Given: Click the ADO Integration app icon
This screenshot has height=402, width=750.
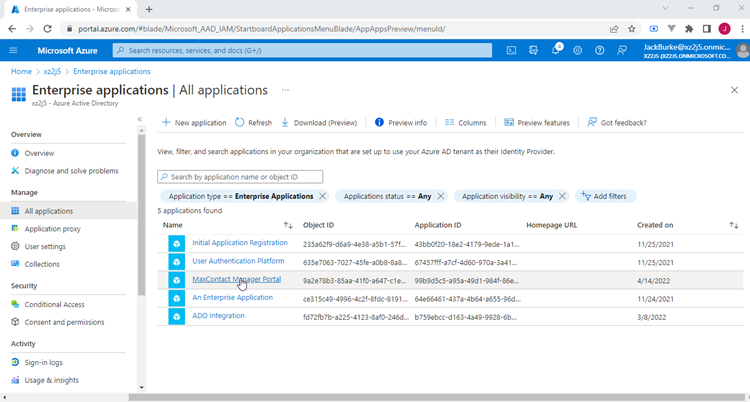Looking at the screenshot, I should (176, 316).
